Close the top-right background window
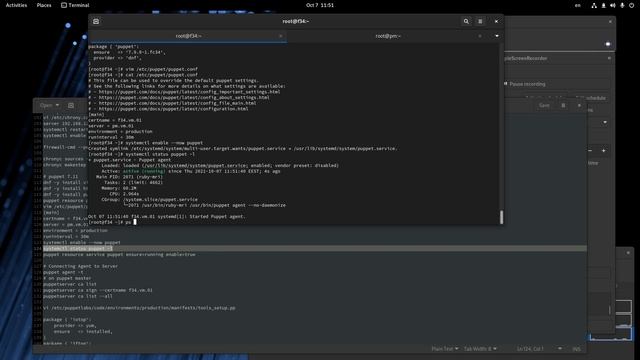This screenshot has width=640, height=360. tap(610, 22)
